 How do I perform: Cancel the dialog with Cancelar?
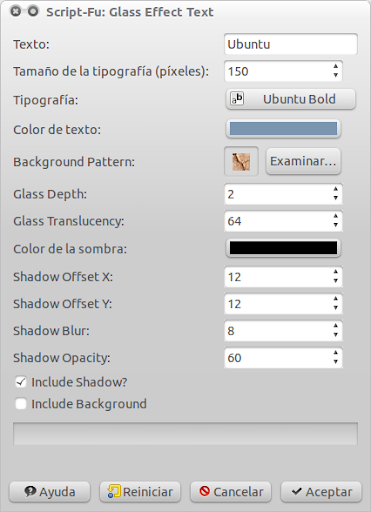click(231, 492)
